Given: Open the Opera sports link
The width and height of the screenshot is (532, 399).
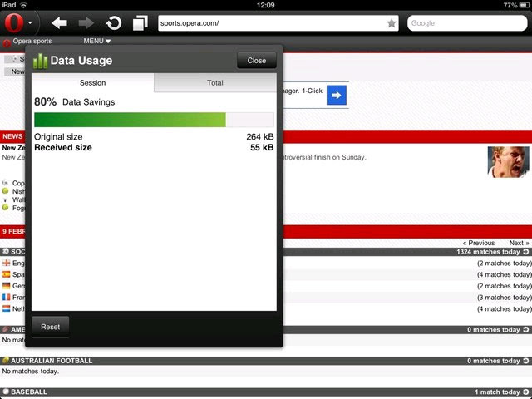Looking at the screenshot, I should point(32,41).
